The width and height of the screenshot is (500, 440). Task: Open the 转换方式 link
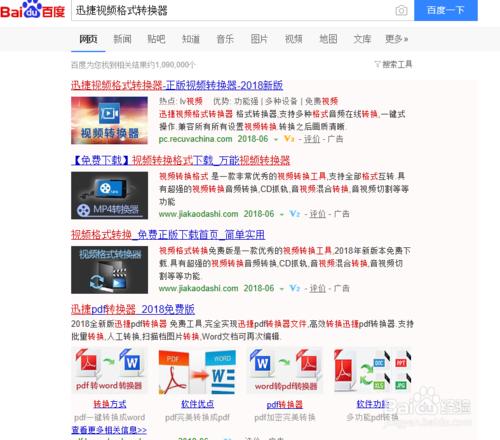coord(110,404)
